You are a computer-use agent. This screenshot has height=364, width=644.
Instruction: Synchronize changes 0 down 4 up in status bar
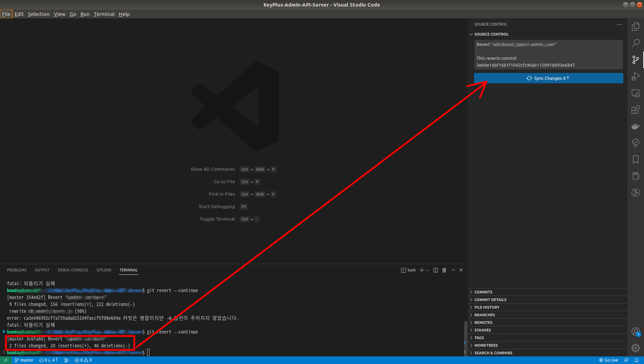pos(49,360)
